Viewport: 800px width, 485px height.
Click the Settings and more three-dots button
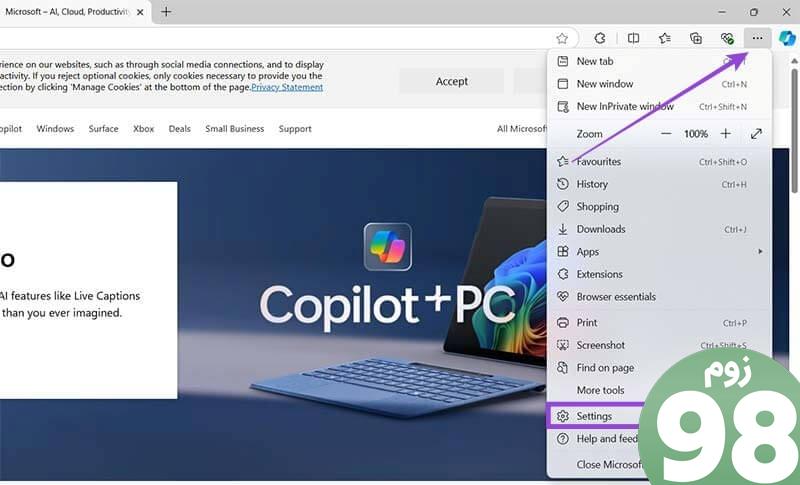coord(757,38)
